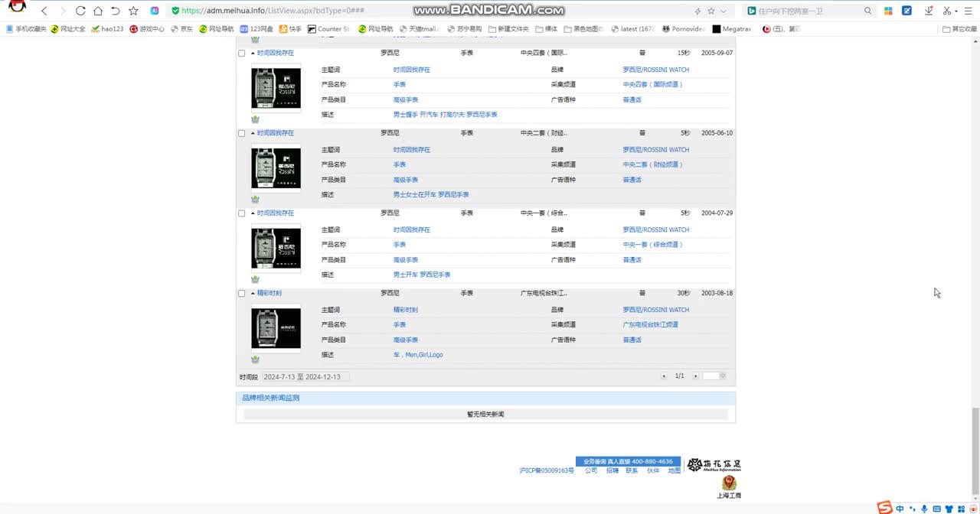Collapse the 2005-09-07 record triangle
Image resolution: width=980 pixels, height=514 pixels.
(x=253, y=54)
